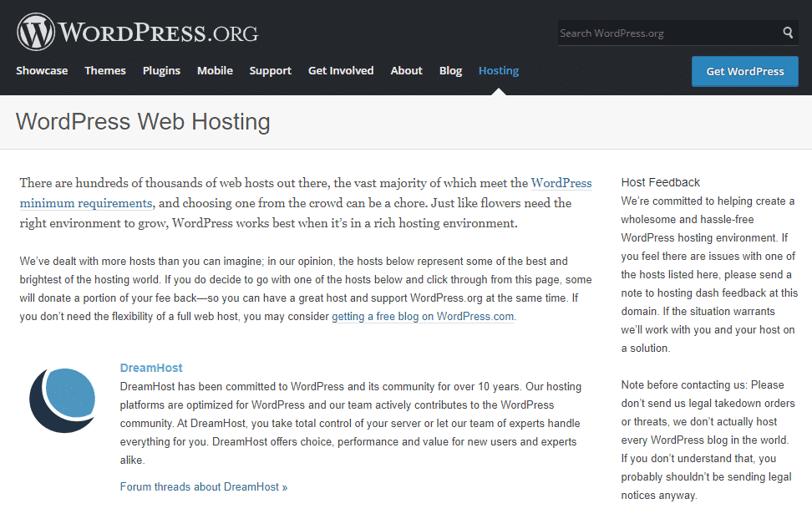Select the Hosting menu item

coord(499,71)
